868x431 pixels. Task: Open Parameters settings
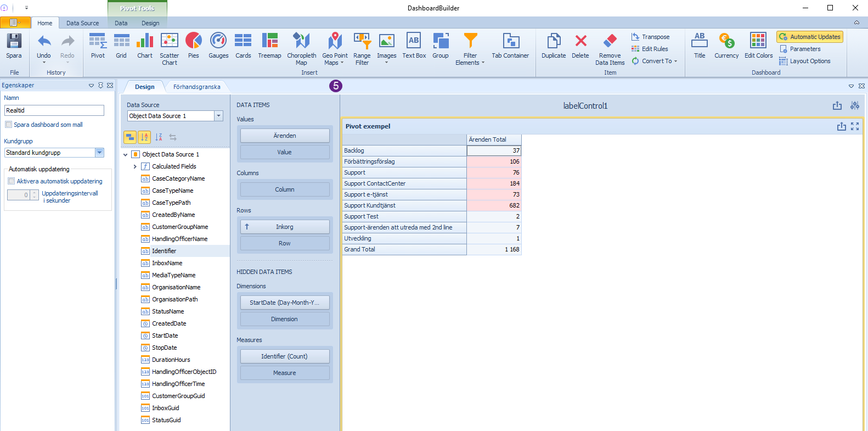pos(800,49)
